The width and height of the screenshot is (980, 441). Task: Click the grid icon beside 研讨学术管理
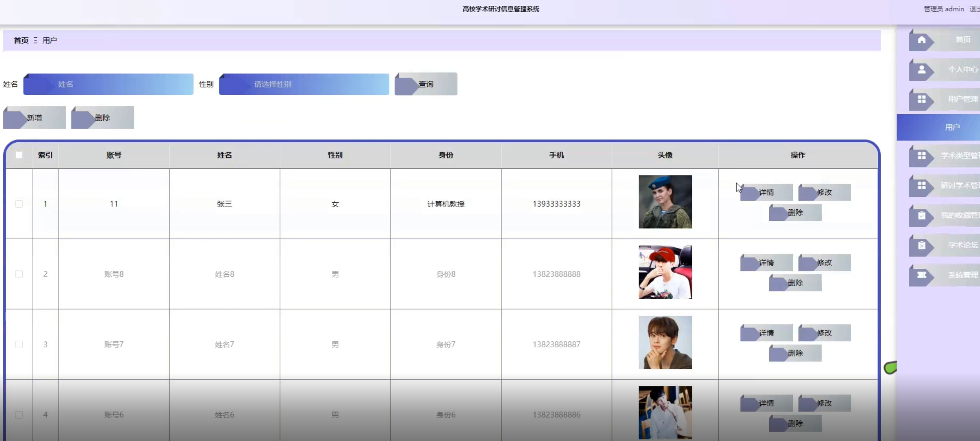tap(922, 186)
